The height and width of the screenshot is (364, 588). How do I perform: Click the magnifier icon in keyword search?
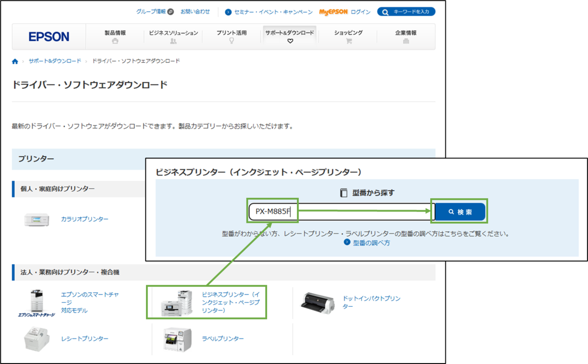(385, 12)
